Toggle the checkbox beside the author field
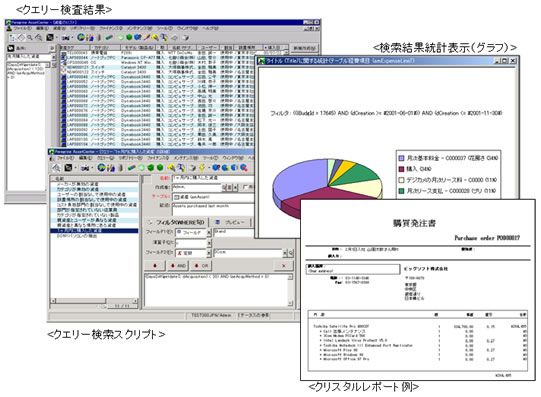541x397 pixels. 245,187
